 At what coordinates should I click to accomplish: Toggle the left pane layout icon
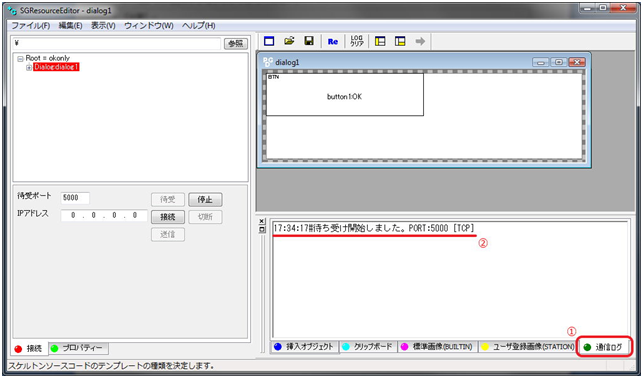click(380, 41)
